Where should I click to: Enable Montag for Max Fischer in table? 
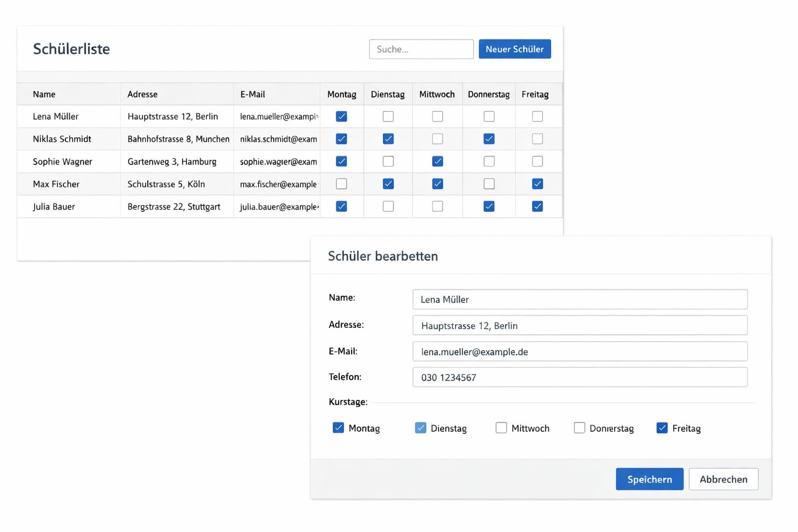click(x=341, y=184)
